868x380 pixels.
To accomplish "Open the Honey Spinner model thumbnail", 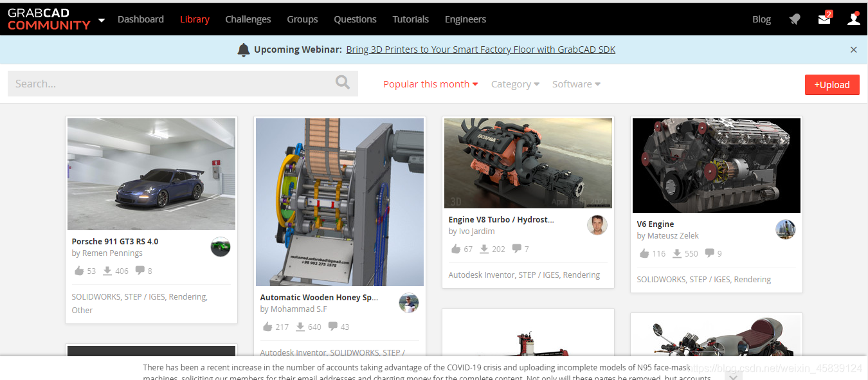I will (339, 202).
